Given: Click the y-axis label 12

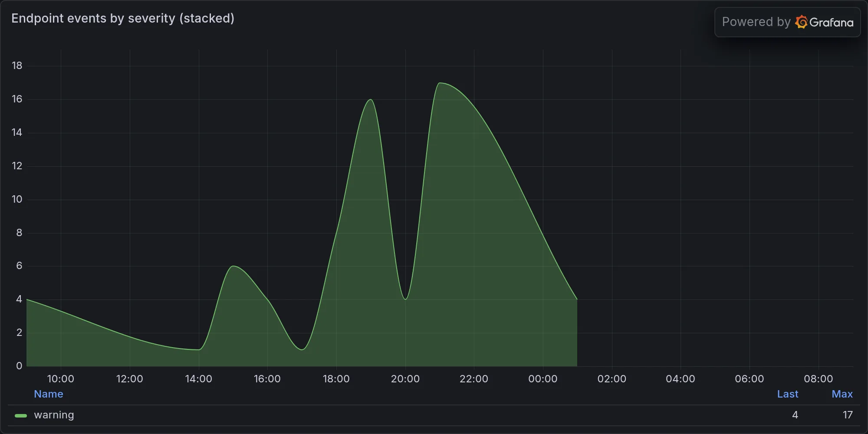Looking at the screenshot, I should [x=17, y=166].
